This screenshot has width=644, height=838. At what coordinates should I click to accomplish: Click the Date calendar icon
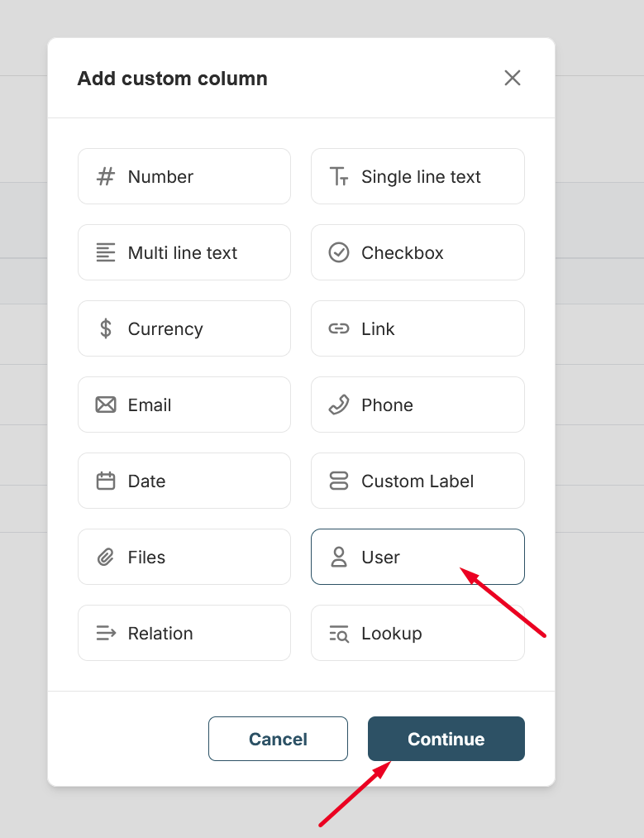coord(106,481)
